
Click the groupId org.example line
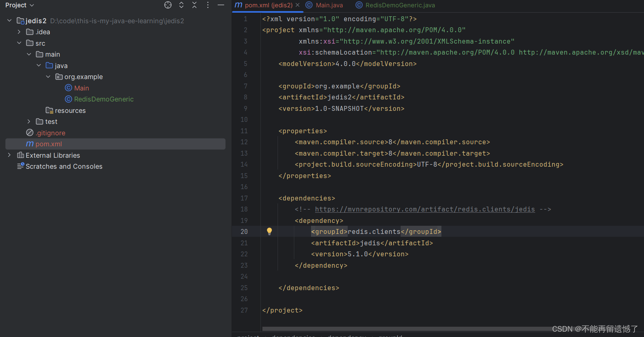[339, 86]
